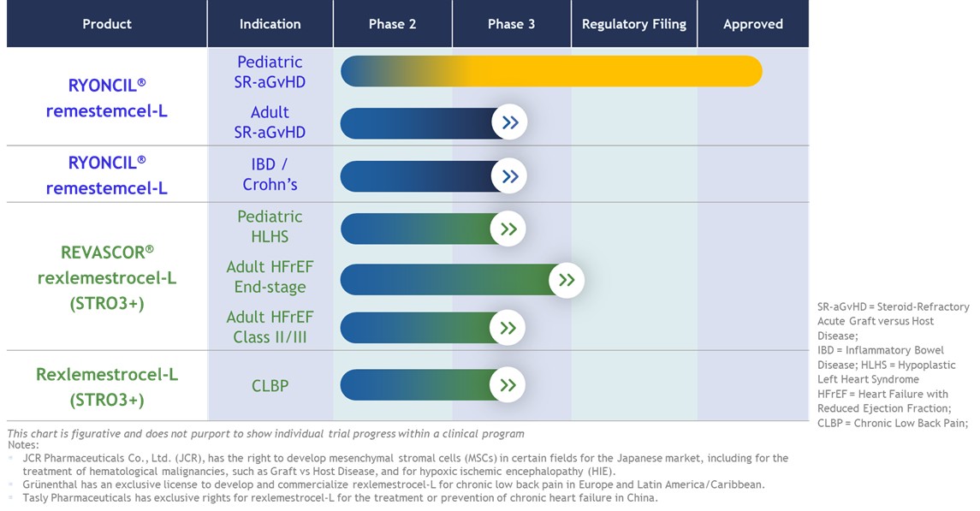The image size is (980, 511).
Task: Click the Approved column header
Action: pos(752,24)
